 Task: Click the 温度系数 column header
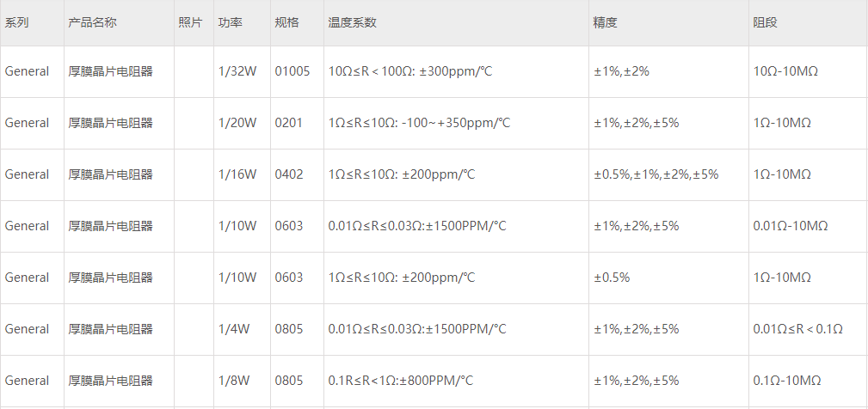pos(352,23)
